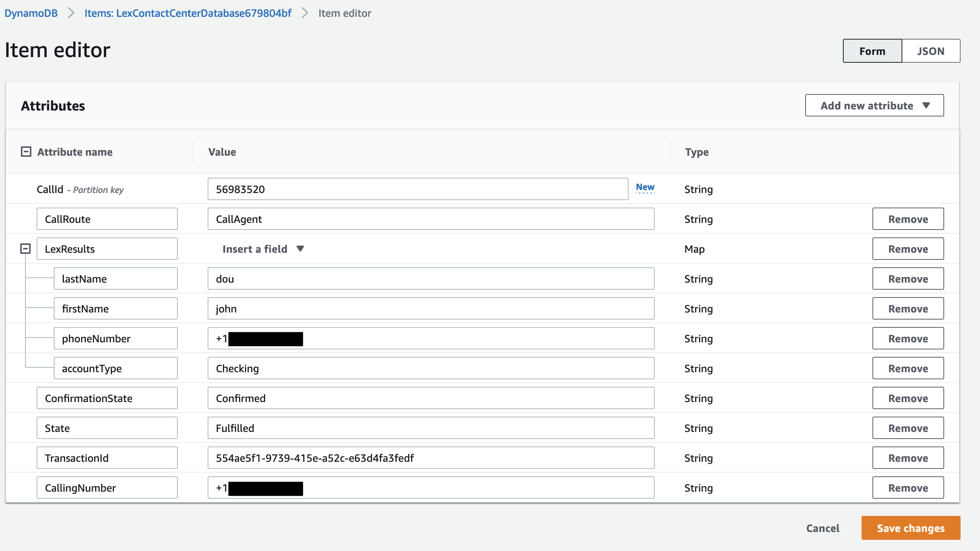Screen dimensions: 980x551
Task: Edit the CallId value field
Action: (417, 189)
